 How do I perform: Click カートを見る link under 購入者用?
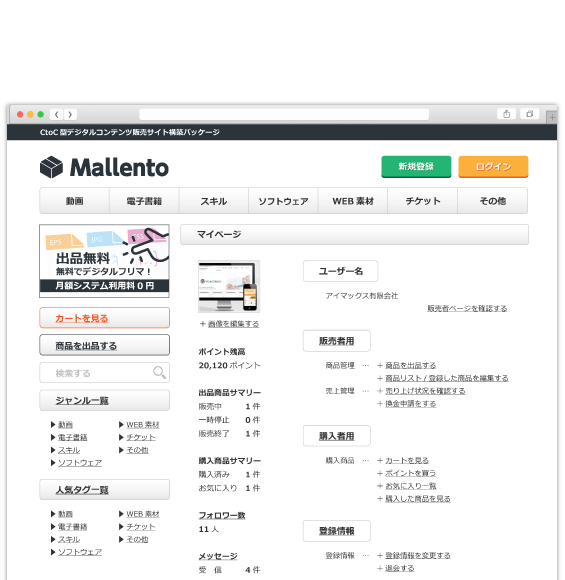407,461
